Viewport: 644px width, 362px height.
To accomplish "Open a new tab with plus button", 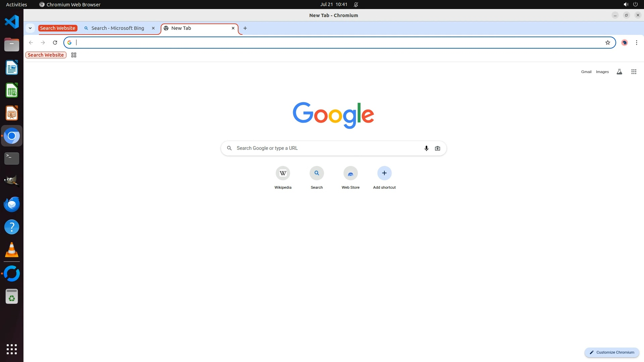I will coord(245,28).
